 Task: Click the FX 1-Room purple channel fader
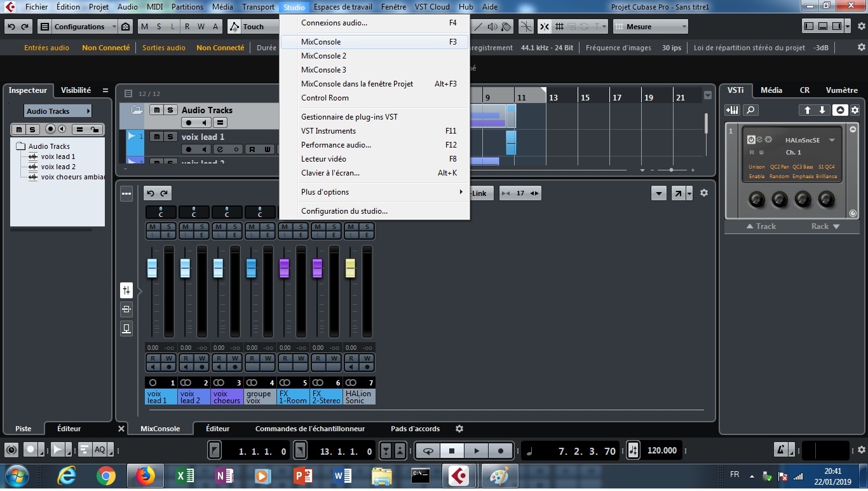click(284, 268)
